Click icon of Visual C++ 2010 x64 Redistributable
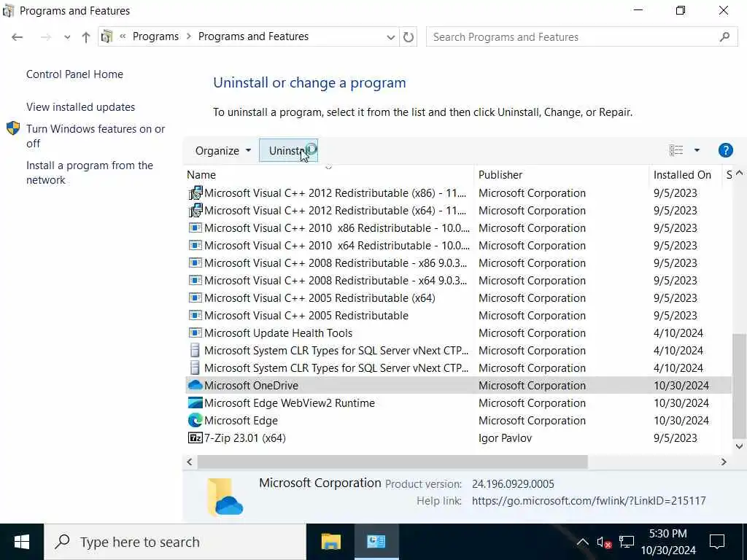Viewport: 747px width, 560px height. (x=196, y=245)
